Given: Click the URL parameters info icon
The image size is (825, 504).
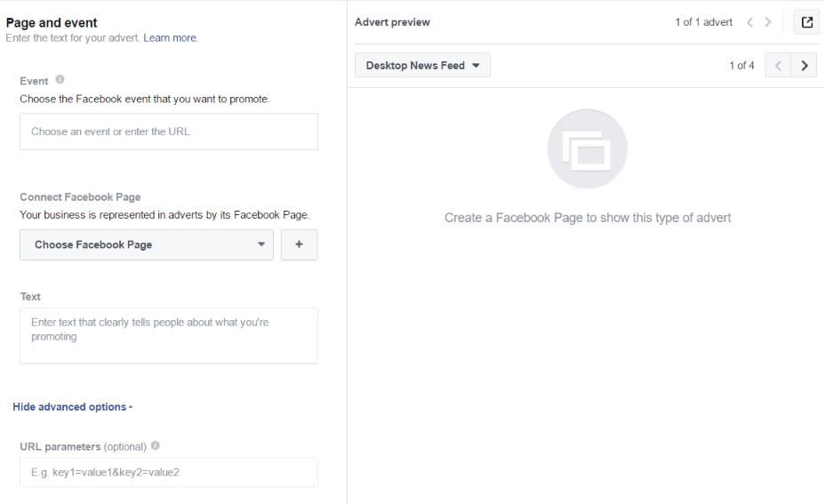Looking at the screenshot, I should (156, 446).
